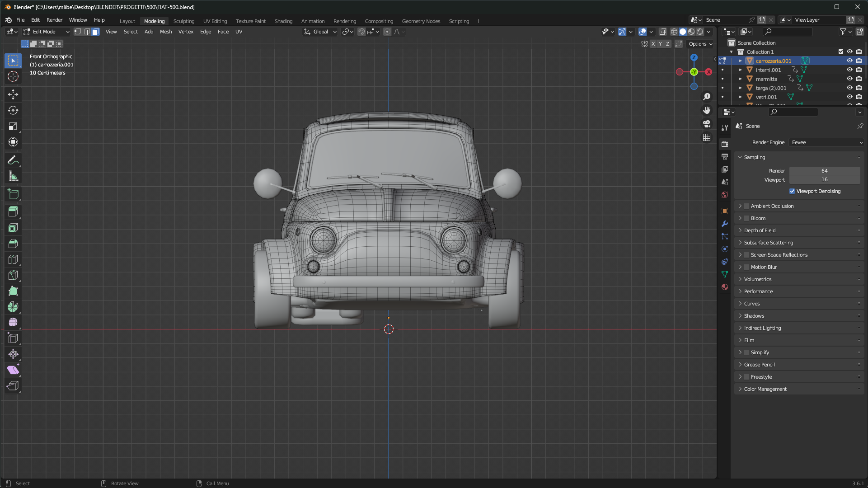Image resolution: width=868 pixels, height=488 pixels.
Task: Select the Loop Cut tool
Action: coord(13,259)
